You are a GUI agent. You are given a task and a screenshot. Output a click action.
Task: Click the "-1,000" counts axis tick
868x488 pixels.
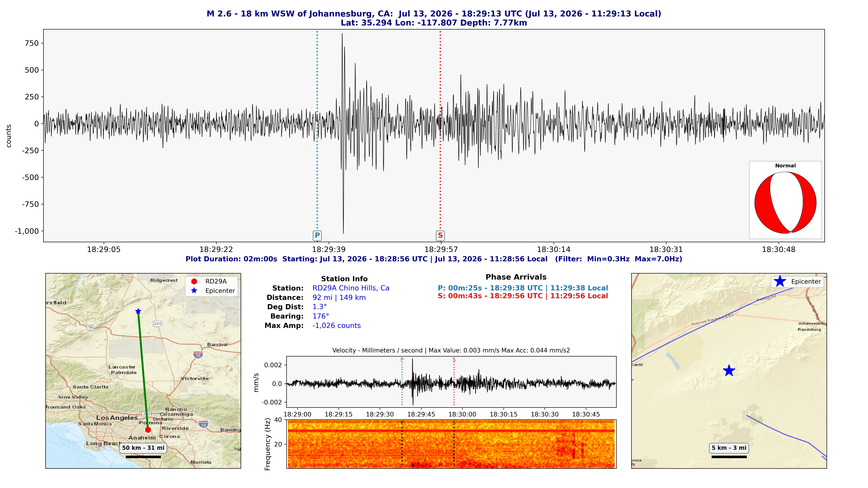click(x=27, y=231)
